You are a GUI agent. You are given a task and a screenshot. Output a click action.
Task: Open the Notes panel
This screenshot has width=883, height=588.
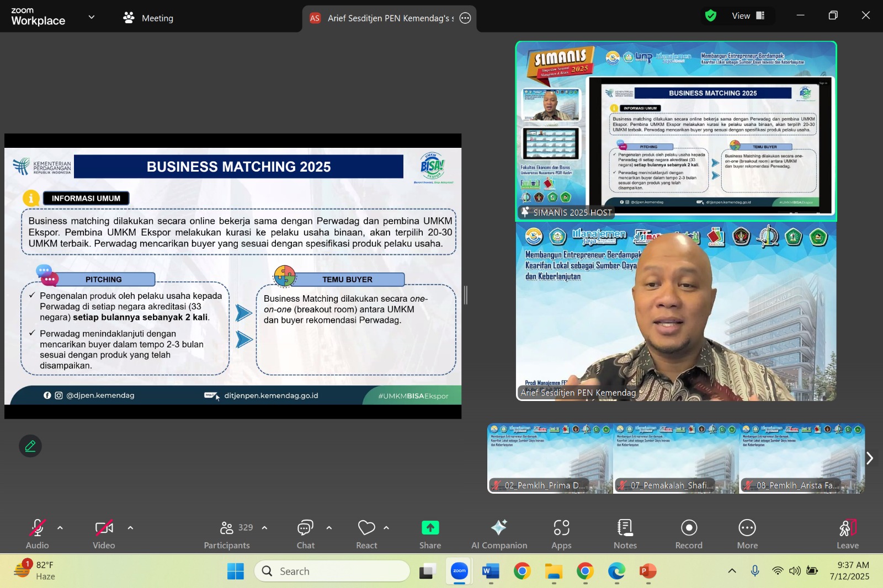[x=625, y=534]
